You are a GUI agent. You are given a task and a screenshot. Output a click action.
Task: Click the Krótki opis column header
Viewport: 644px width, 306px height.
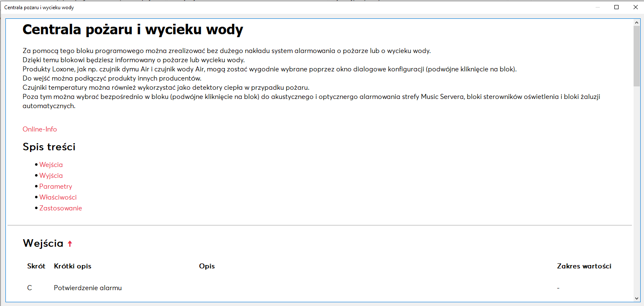coord(73,266)
